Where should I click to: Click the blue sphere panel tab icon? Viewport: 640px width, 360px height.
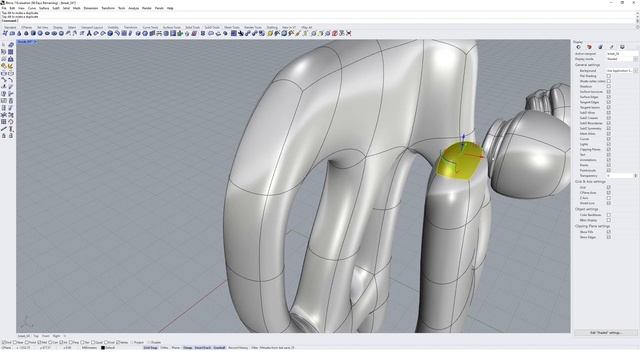(600, 47)
